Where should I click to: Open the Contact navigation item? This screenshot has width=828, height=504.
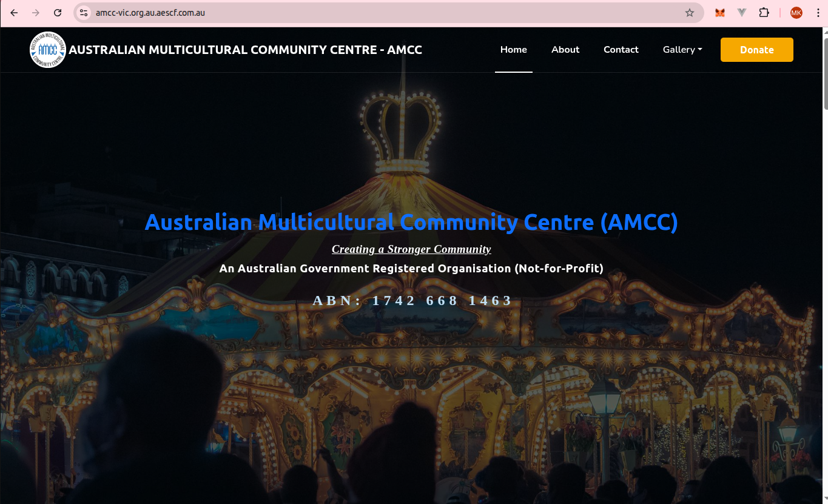[621, 50]
